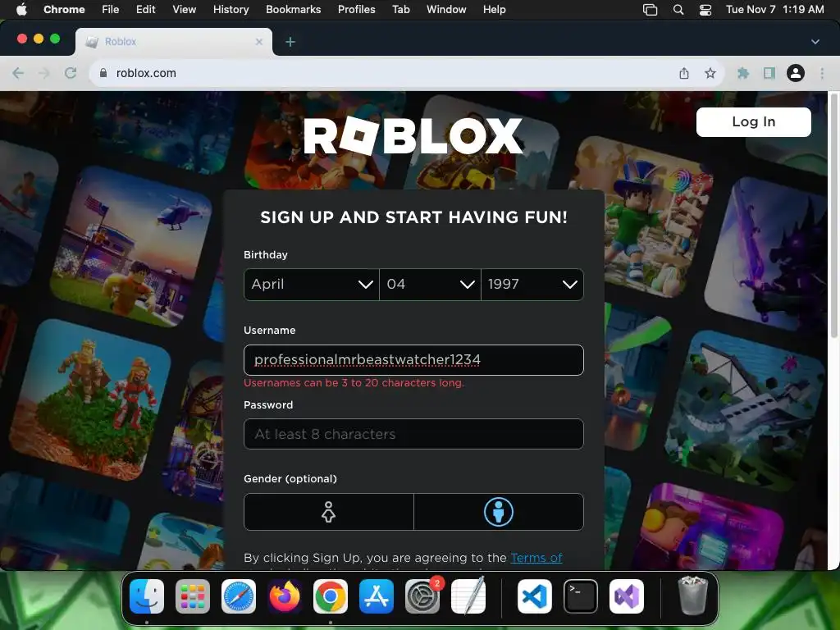This screenshot has width=840, height=630.
Task: Click the crashed airplane game thumbnail
Action: [746, 411]
